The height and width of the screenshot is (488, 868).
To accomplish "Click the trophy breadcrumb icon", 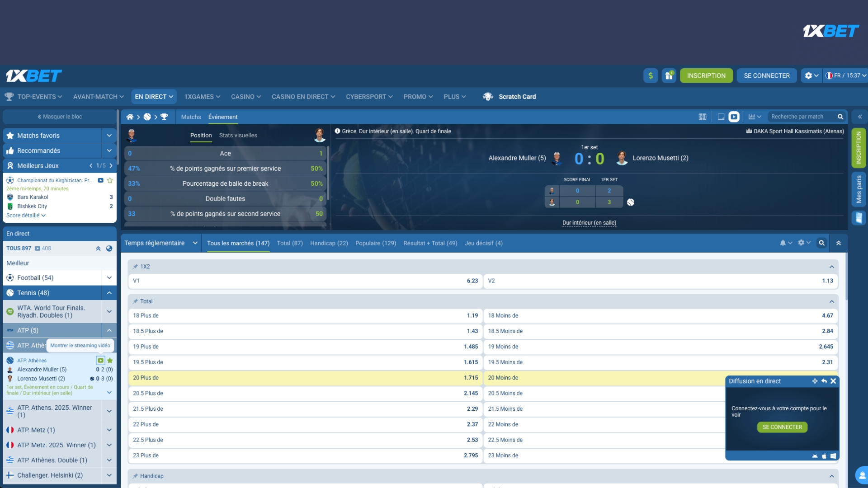I will coord(164,117).
